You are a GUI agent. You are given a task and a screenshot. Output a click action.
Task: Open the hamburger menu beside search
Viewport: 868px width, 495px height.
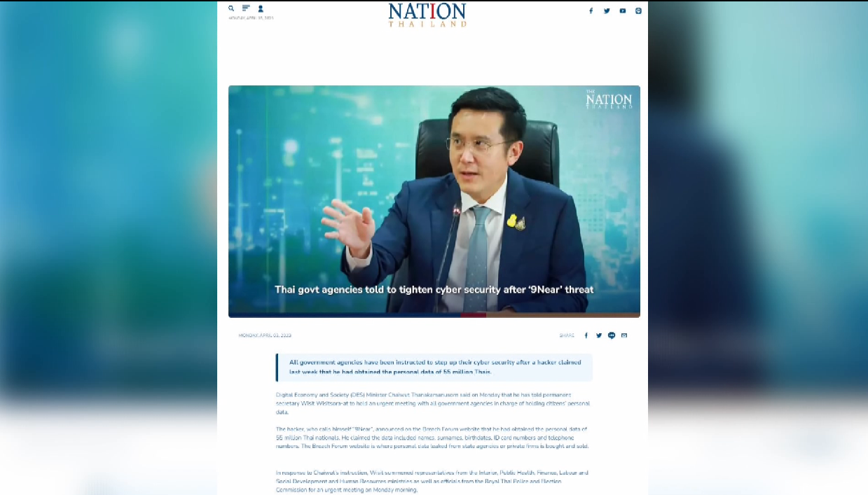click(x=246, y=8)
